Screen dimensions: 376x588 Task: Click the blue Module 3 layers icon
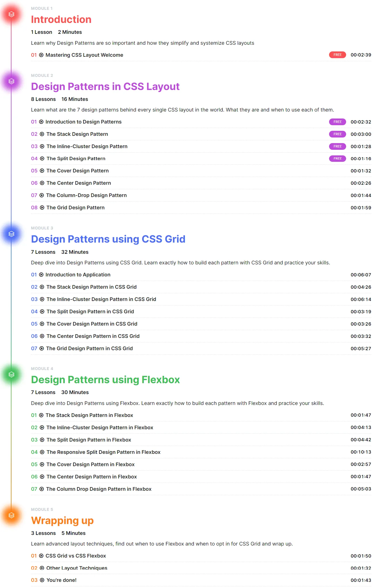[x=11, y=234]
